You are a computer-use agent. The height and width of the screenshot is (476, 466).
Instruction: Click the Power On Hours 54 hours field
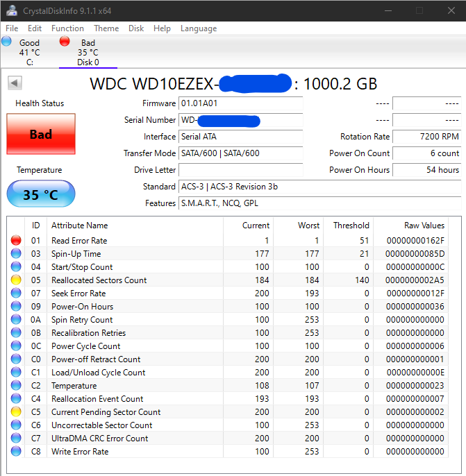pos(427,170)
